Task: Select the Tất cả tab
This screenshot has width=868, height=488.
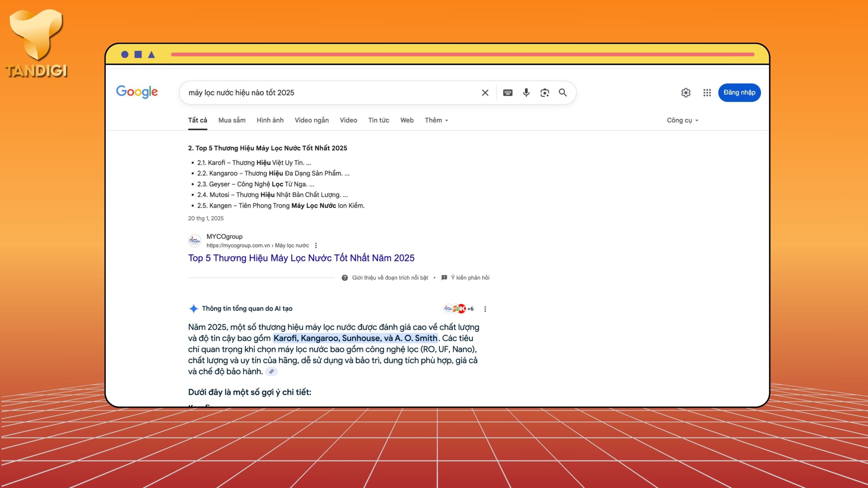Action: coord(198,120)
